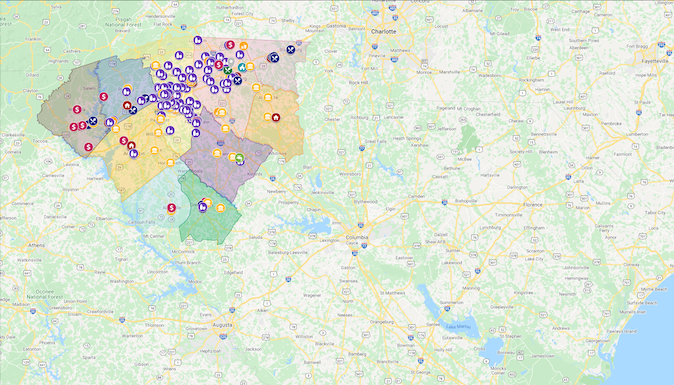Screen dimensions: 674x385
Task: Click the Charlotte city label
Action: click(384, 32)
